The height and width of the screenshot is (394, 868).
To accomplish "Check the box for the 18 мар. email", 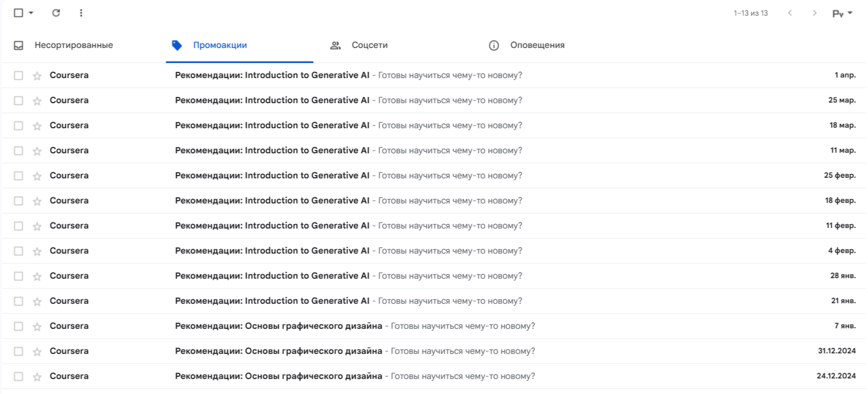I will click(x=18, y=125).
